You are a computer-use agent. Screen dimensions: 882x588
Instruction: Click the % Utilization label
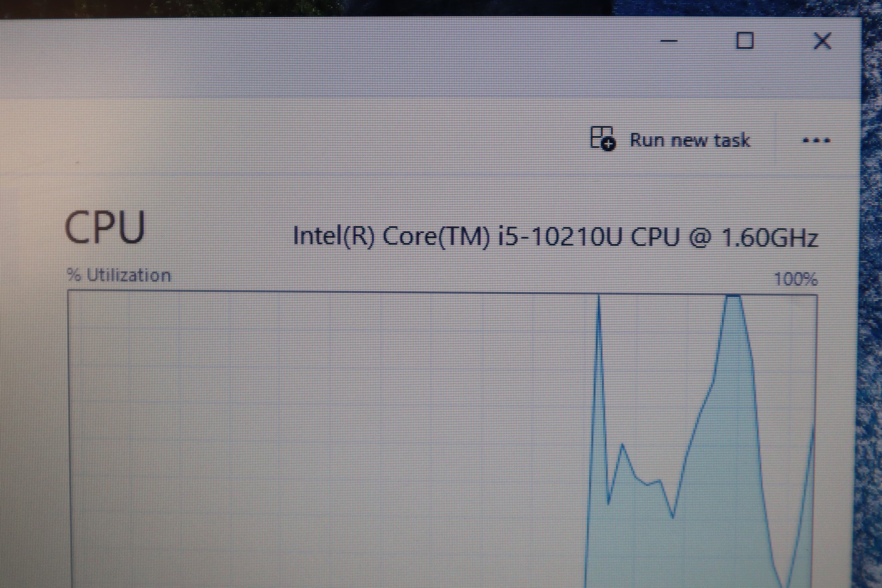[119, 275]
